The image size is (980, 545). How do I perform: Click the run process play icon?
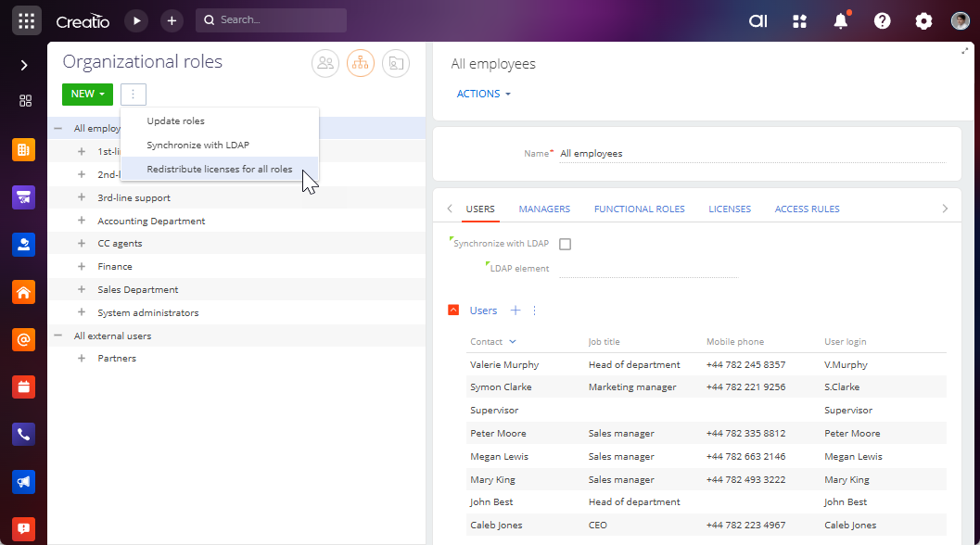(x=136, y=20)
